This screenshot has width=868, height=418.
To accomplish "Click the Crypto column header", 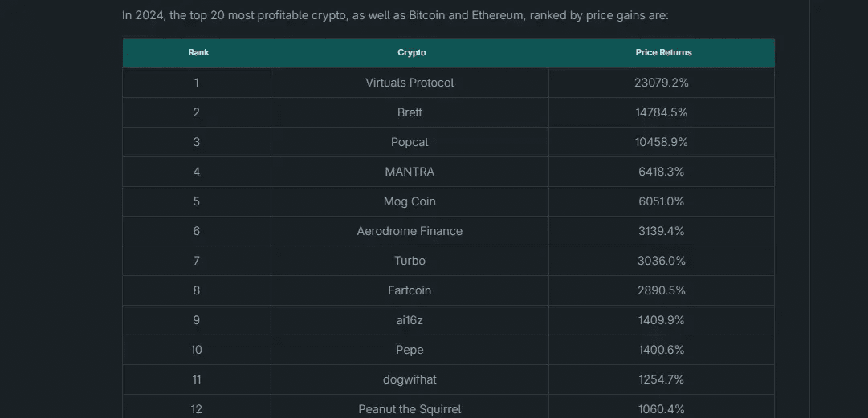I will click(x=411, y=52).
